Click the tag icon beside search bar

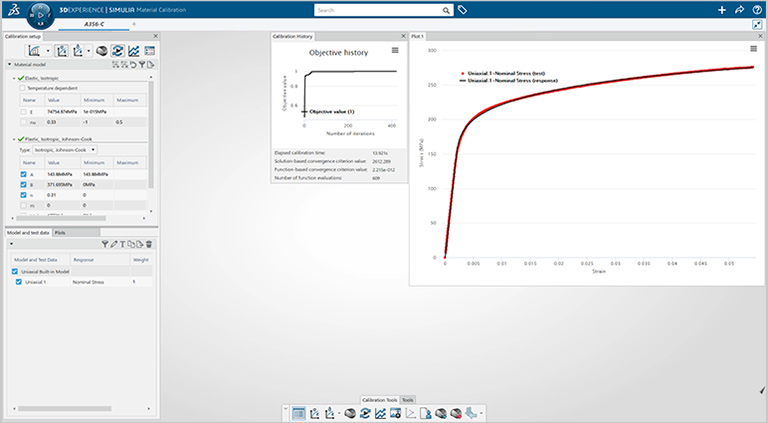point(463,10)
